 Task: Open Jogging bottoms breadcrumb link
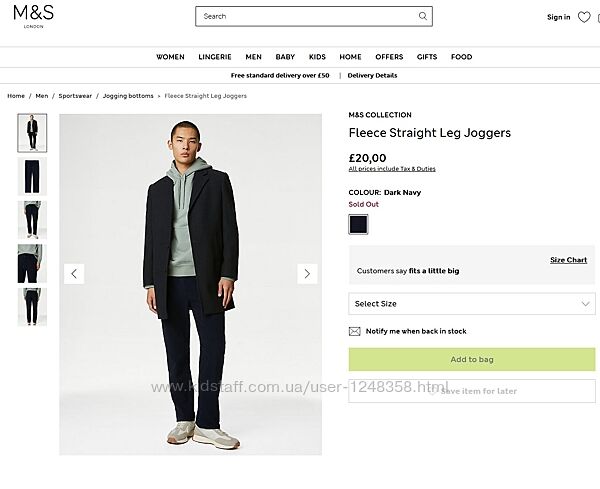[x=128, y=96]
